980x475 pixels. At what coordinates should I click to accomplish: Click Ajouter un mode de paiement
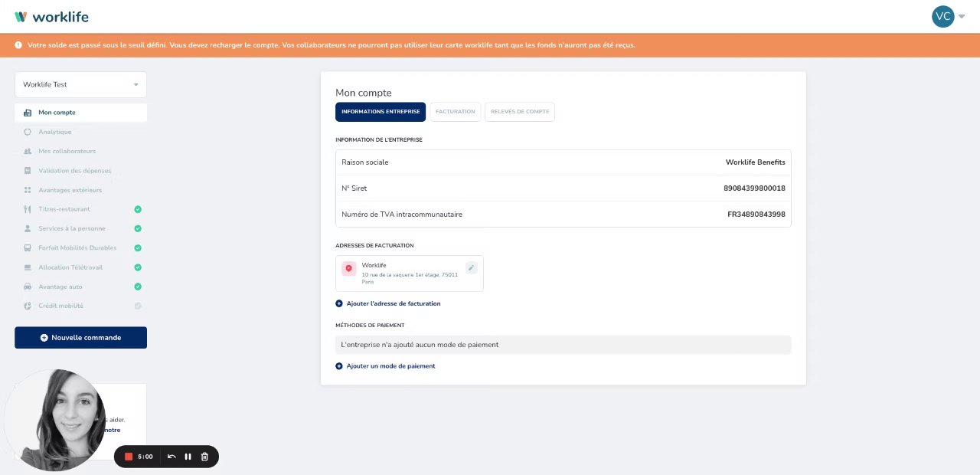[390, 366]
